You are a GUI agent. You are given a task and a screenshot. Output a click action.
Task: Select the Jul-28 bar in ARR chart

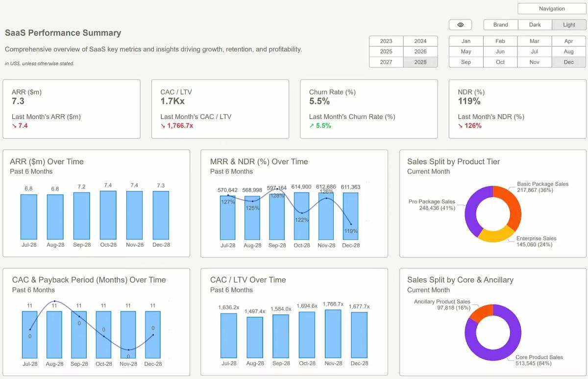coord(28,217)
